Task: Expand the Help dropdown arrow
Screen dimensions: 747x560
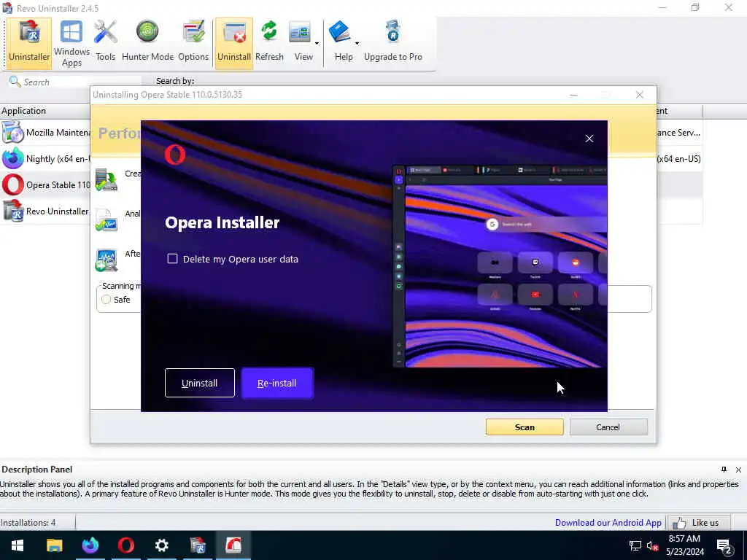Action: tap(357, 43)
